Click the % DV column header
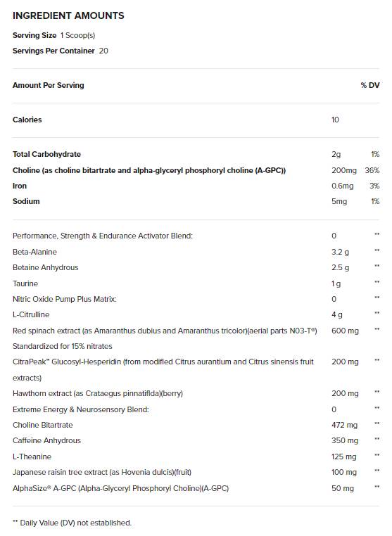 click(x=370, y=85)
